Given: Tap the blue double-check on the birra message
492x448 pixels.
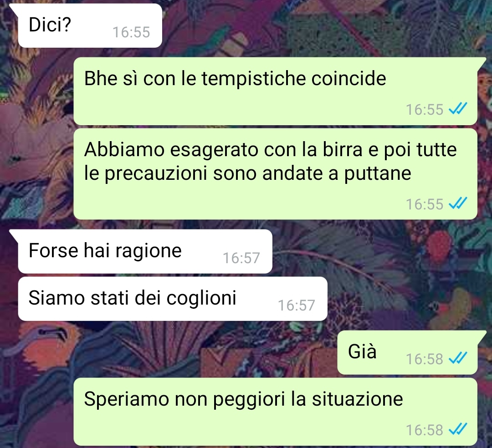Looking at the screenshot, I should tap(458, 203).
